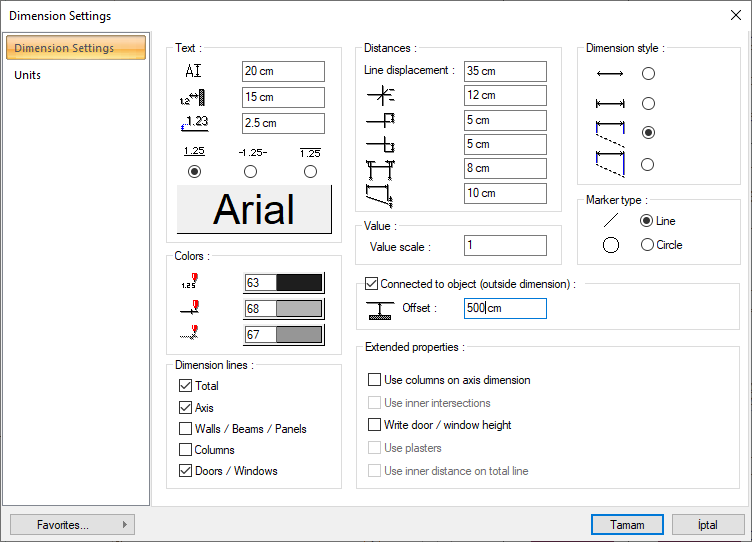Open the Favorites dropdown button

click(x=72, y=524)
